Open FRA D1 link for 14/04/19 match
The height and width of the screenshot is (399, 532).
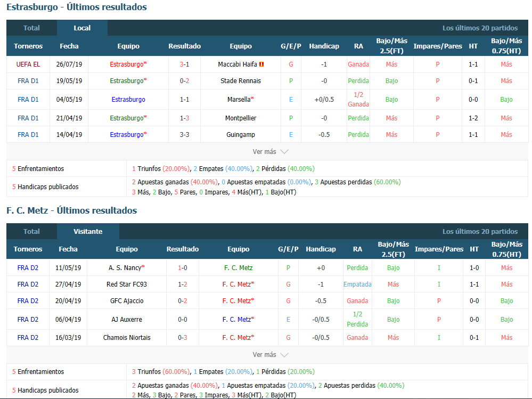28,134
